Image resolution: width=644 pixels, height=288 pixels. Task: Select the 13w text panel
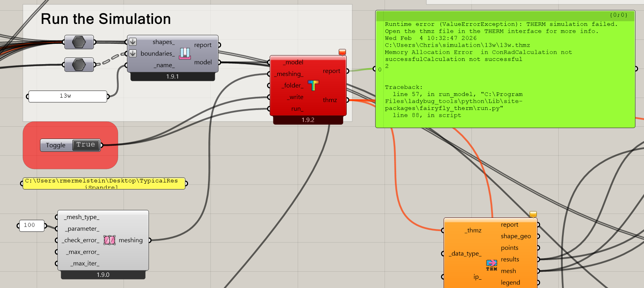68,96
